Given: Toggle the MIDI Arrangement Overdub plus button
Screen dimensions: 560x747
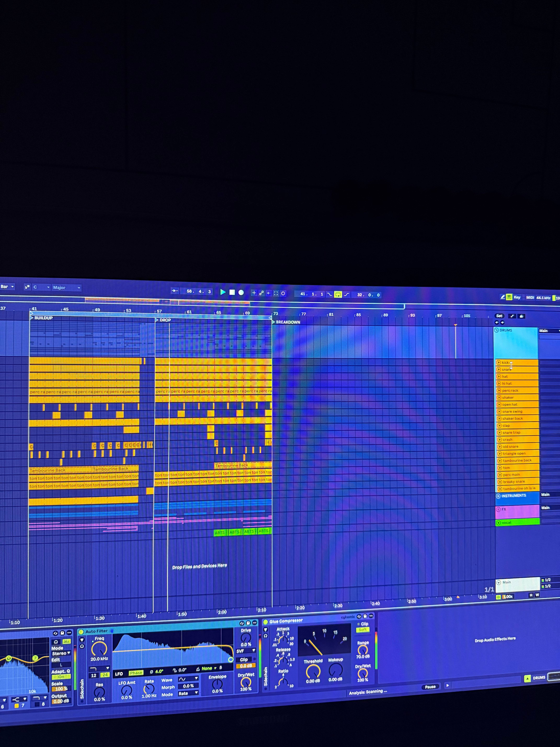Looking at the screenshot, I should tap(254, 293).
